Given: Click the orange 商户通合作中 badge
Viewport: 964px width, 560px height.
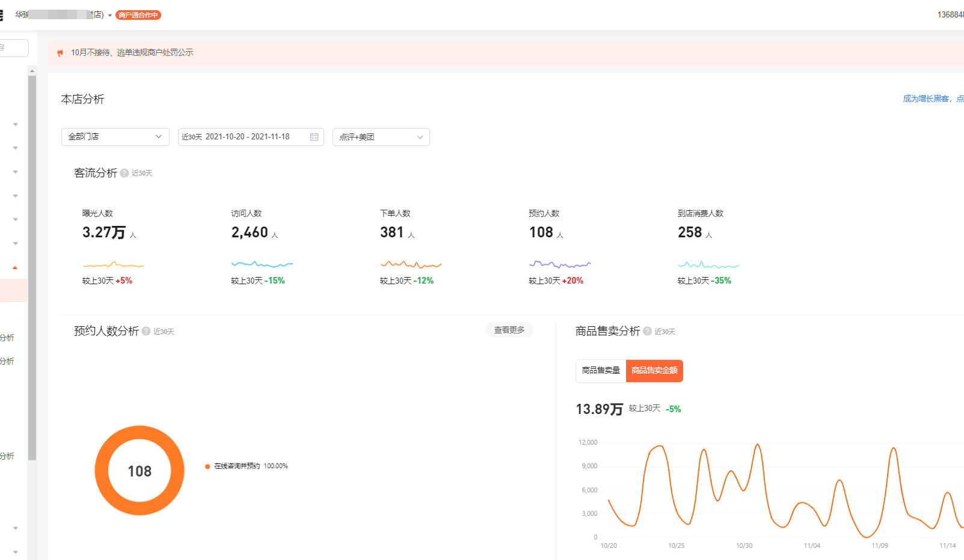Looking at the screenshot, I should coord(138,15).
